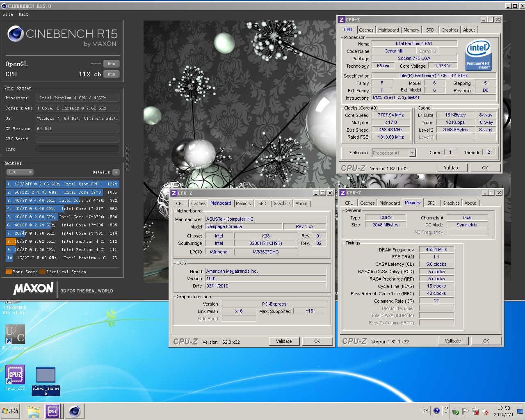Click the CAS# Latency value 5.0 clocks
This screenshot has height=420, width=525.
coord(436,264)
